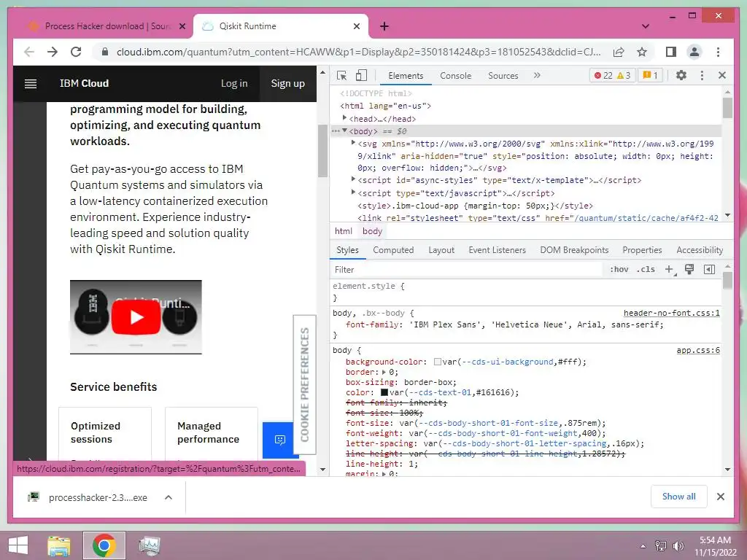Open the blue feedback chat button
Image resolution: width=747 pixels, height=560 pixels.
(279, 440)
